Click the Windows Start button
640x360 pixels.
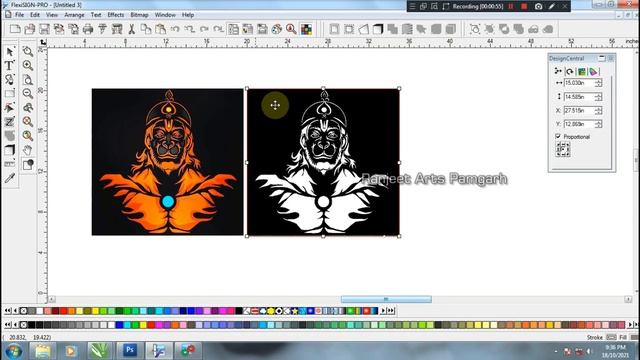tap(13, 351)
